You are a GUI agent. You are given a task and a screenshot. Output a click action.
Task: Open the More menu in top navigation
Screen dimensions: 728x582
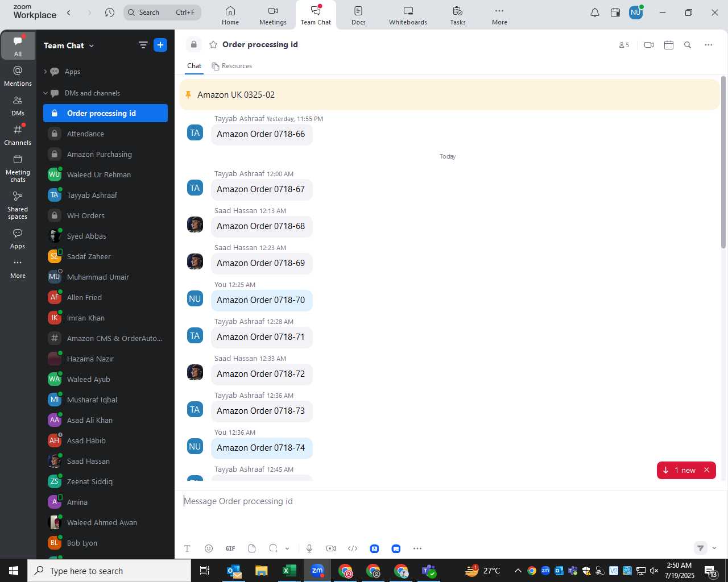click(499, 15)
